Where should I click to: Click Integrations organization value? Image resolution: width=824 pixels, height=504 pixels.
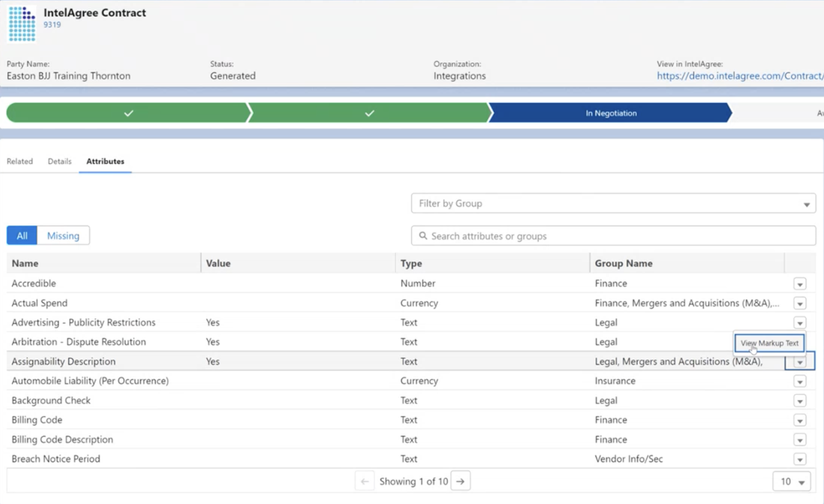tap(459, 76)
